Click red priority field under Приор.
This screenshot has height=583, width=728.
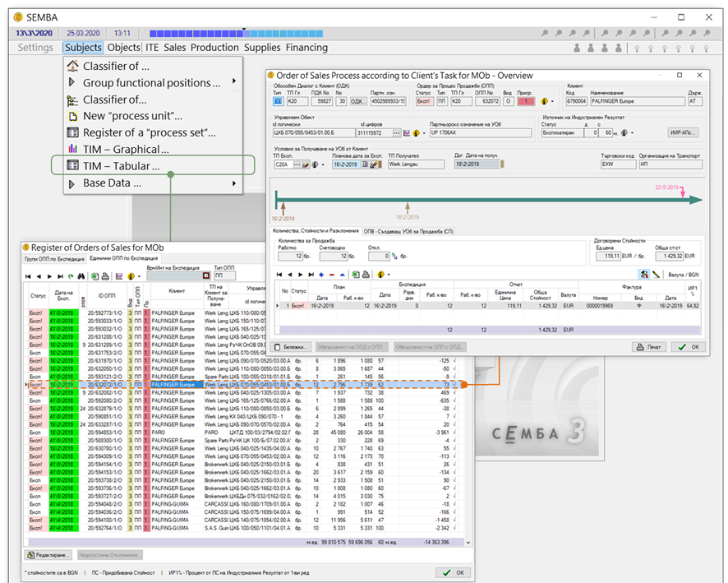tap(526, 101)
